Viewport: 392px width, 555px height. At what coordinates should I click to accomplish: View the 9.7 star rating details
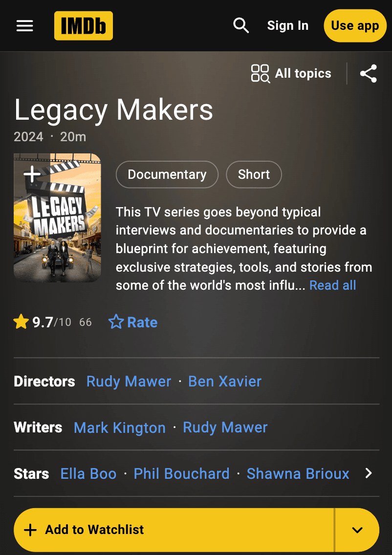point(52,322)
